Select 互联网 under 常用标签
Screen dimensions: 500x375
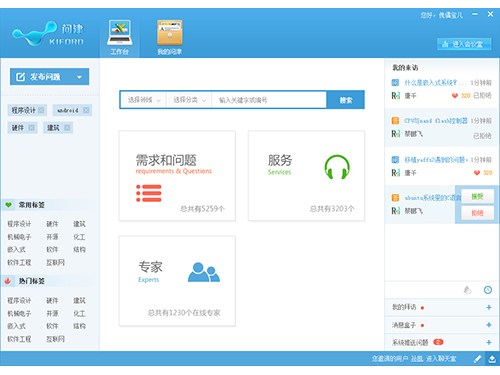pos(55,263)
